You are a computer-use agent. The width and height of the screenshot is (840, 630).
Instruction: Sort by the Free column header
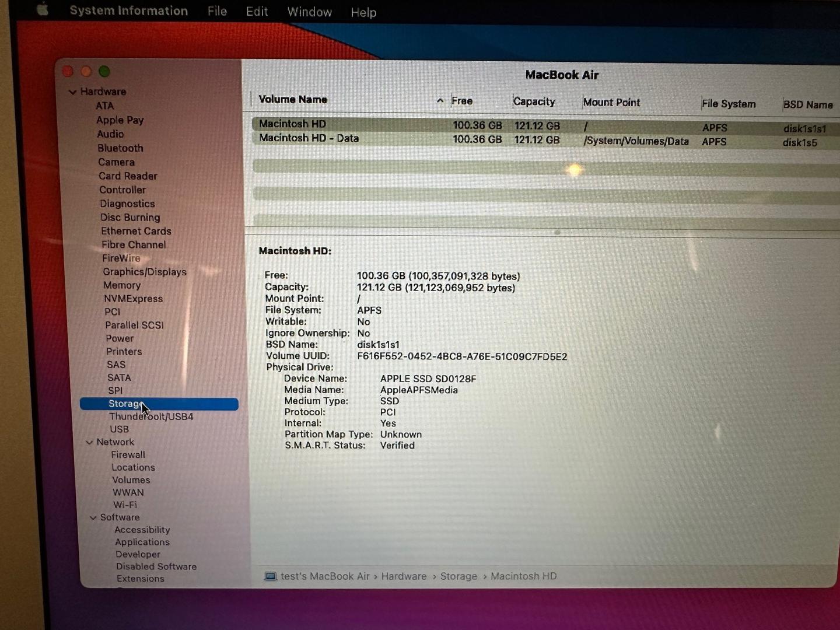coord(462,101)
